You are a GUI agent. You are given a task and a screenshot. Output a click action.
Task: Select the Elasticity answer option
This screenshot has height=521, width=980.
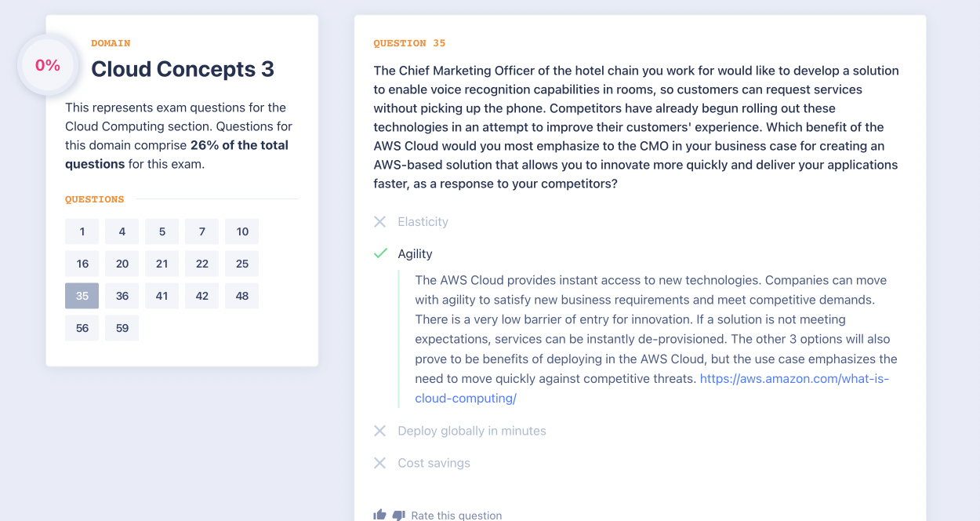tap(423, 222)
